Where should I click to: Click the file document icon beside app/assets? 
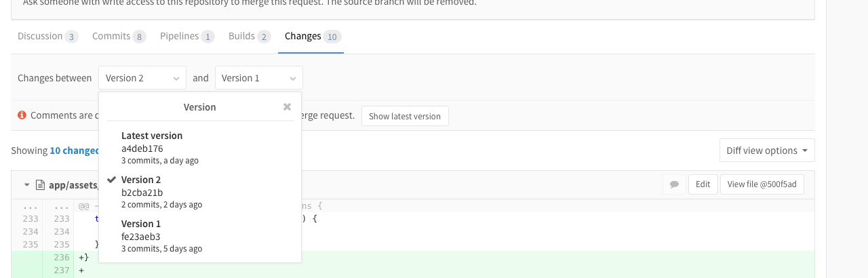(x=40, y=184)
